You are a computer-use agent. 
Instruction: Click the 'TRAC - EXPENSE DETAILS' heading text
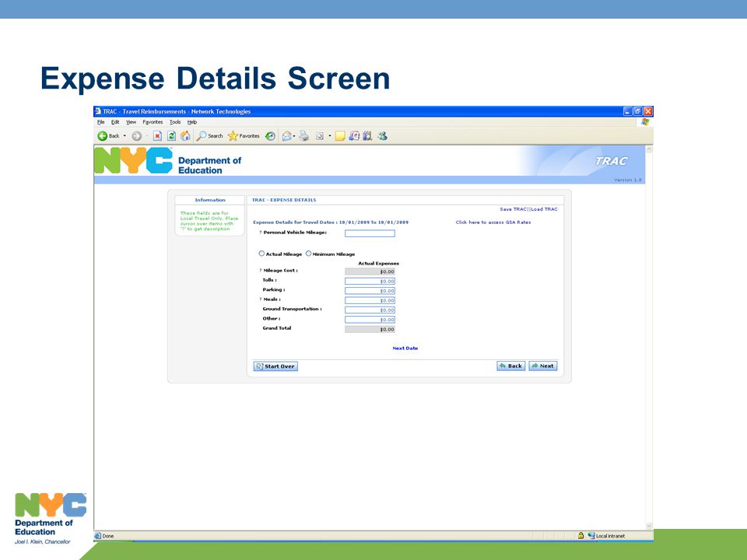click(284, 200)
